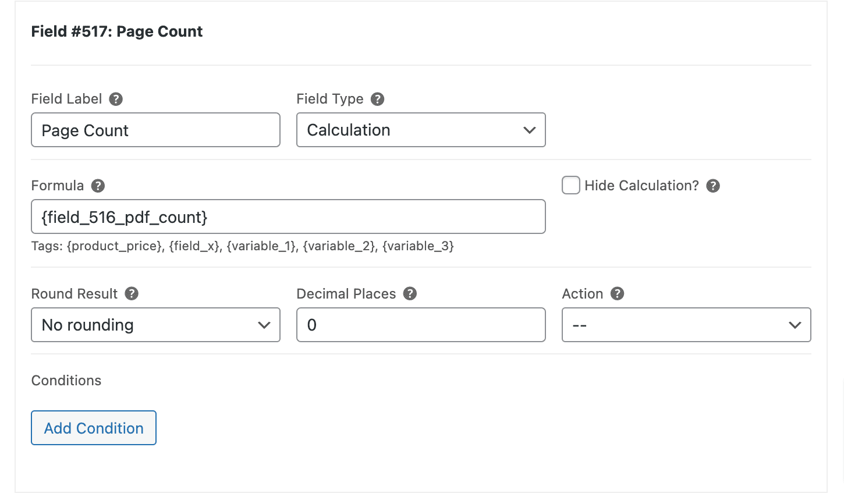Enable the Hide Calculation? checkbox
Viewport: 844px width, 504px height.
tap(571, 186)
